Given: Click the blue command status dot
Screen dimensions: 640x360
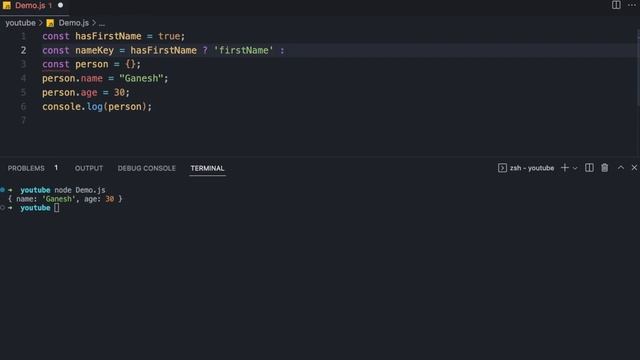Looking at the screenshot, I should pos(2,190).
